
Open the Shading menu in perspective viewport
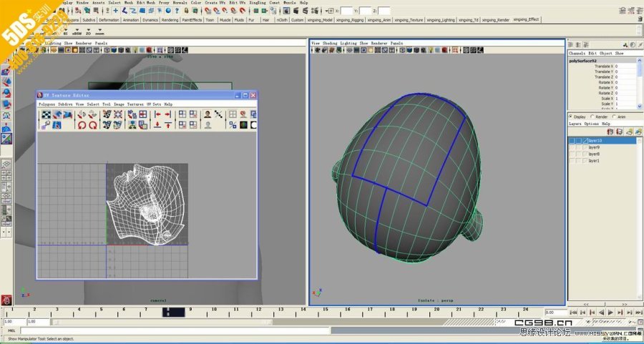[329, 44]
